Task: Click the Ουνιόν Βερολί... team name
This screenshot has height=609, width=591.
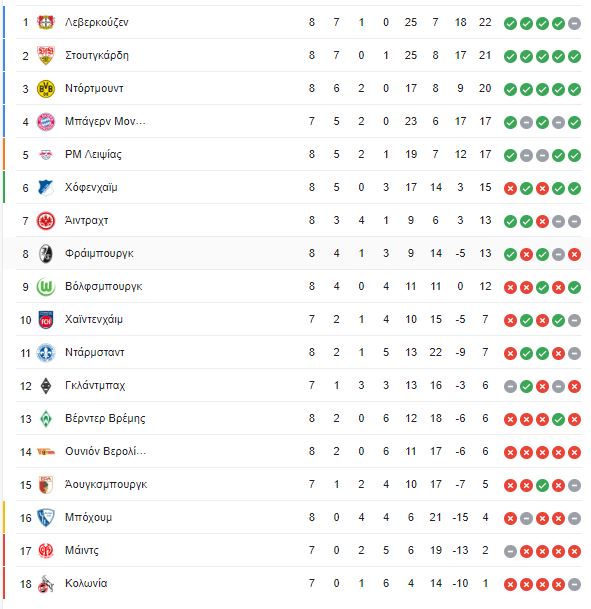Action: [x=105, y=451]
